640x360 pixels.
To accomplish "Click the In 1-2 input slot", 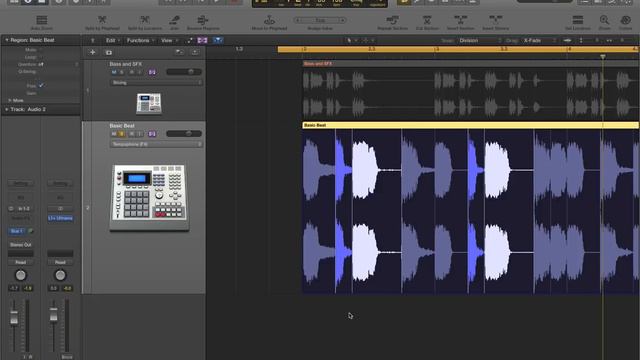I will [x=24, y=209].
